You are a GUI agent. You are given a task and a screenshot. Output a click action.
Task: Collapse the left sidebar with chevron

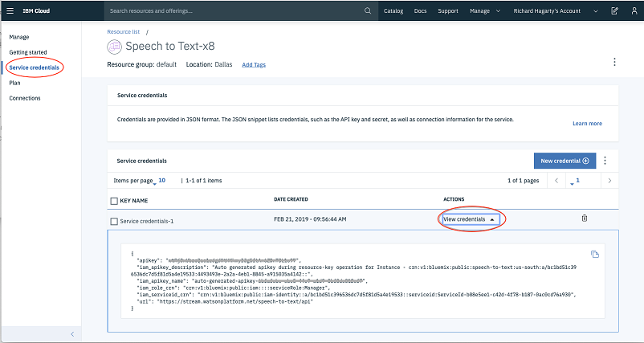point(71,334)
